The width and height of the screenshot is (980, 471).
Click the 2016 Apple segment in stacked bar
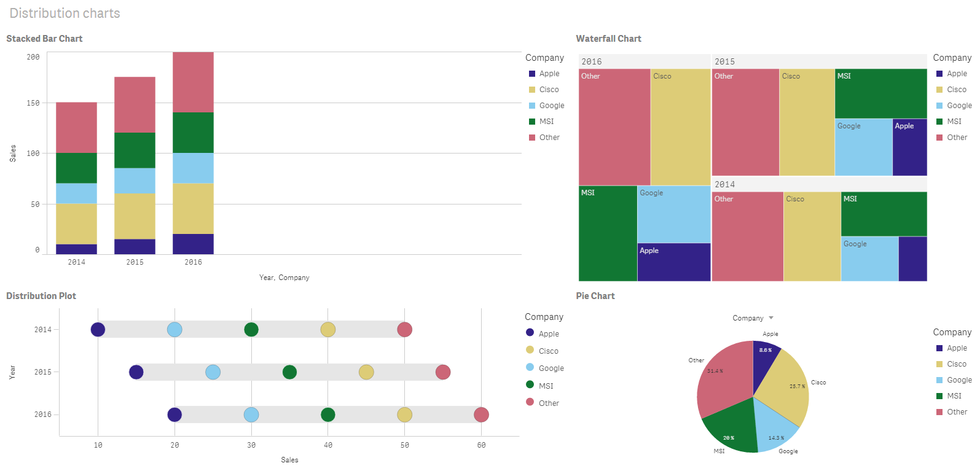coord(193,244)
